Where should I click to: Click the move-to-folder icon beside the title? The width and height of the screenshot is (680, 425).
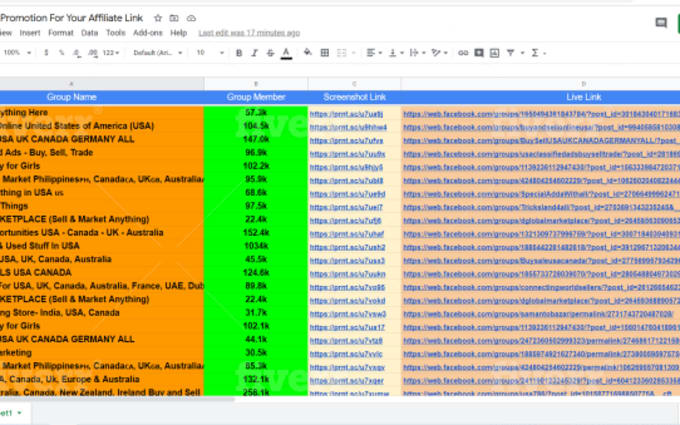174,18
